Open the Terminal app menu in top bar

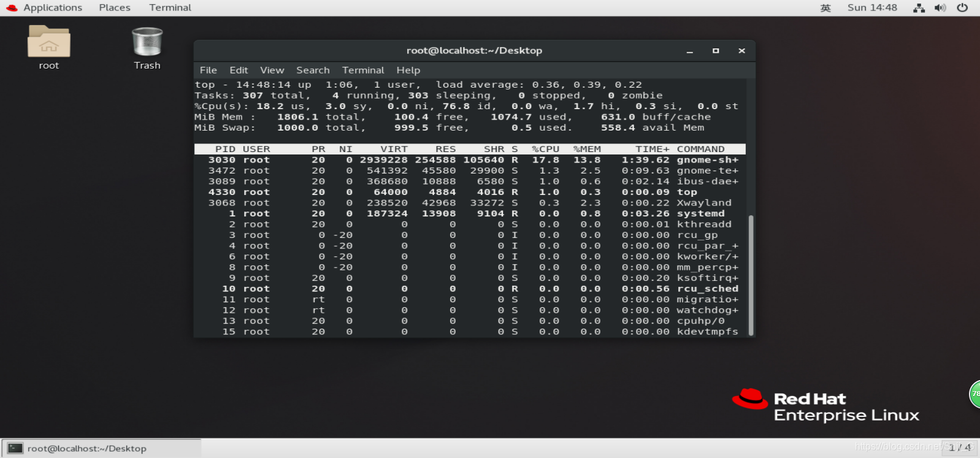(x=170, y=8)
